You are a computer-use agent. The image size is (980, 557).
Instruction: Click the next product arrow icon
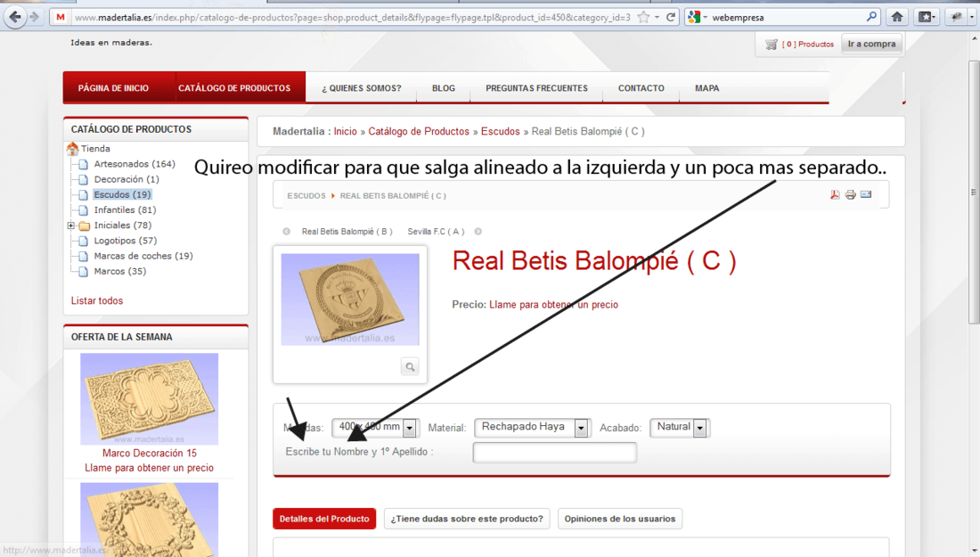point(478,232)
